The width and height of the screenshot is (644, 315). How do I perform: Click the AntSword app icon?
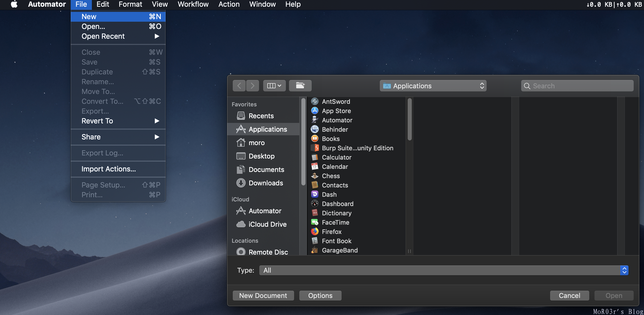tap(315, 101)
